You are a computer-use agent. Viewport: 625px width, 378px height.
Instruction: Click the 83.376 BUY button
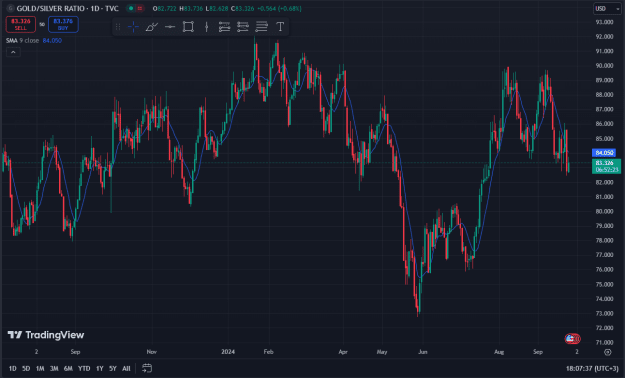click(63, 24)
